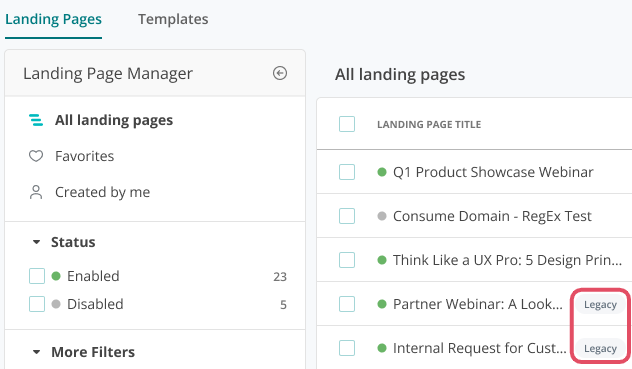Viewport: 632px width, 369px height.
Task: Open Q1 Product Showcase Webinar page
Action: [493, 172]
